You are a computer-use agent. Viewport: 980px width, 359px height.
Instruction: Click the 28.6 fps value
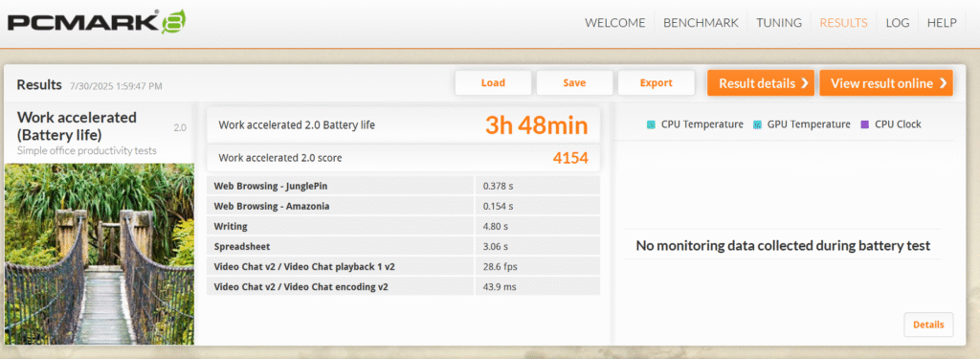500,266
